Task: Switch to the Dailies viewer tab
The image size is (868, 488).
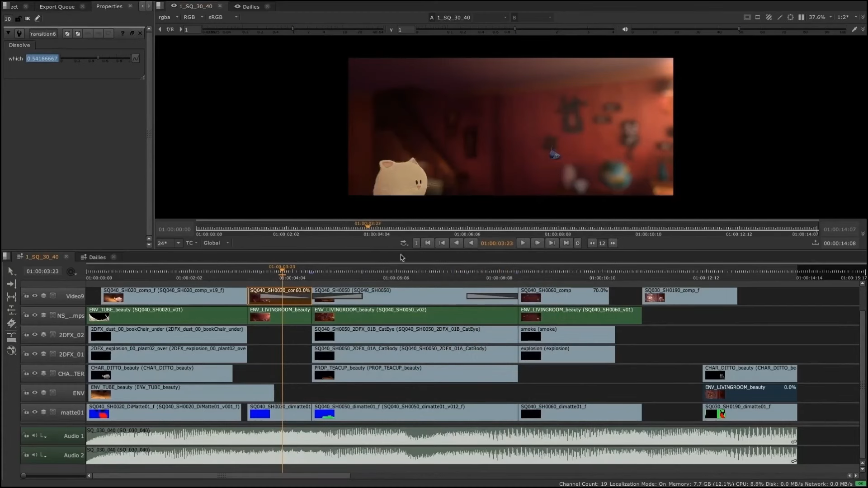Action: pyautogui.click(x=251, y=7)
